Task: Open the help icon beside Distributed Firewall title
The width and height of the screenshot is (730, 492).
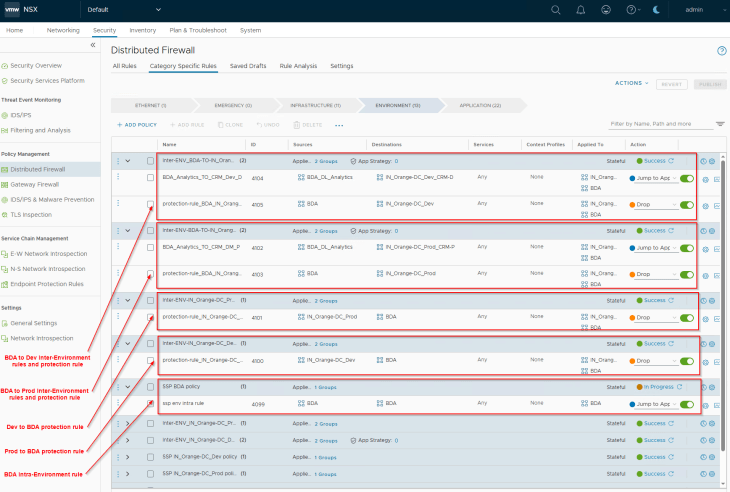Action: (x=721, y=50)
